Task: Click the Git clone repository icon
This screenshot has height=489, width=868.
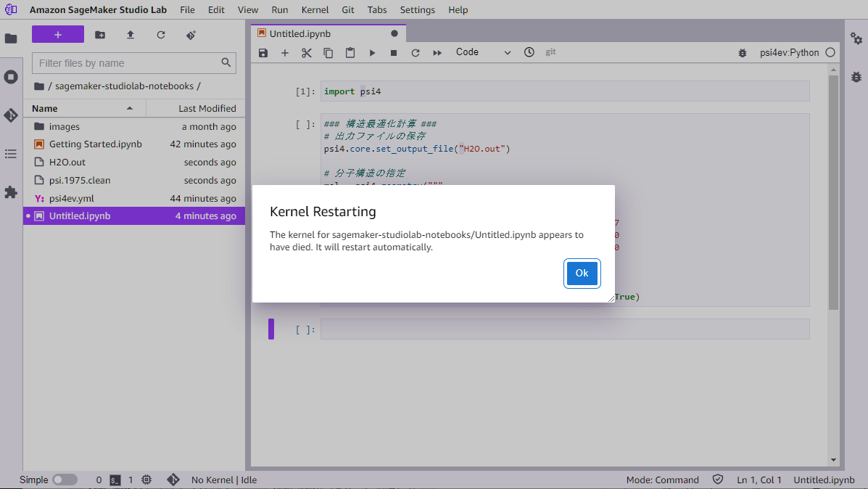Action: tap(191, 35)
